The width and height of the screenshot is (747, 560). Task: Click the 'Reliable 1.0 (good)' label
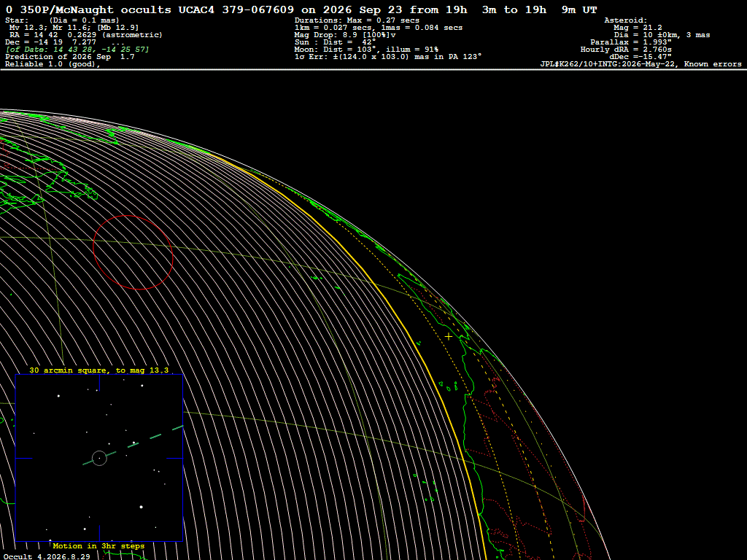pos(53,64)
